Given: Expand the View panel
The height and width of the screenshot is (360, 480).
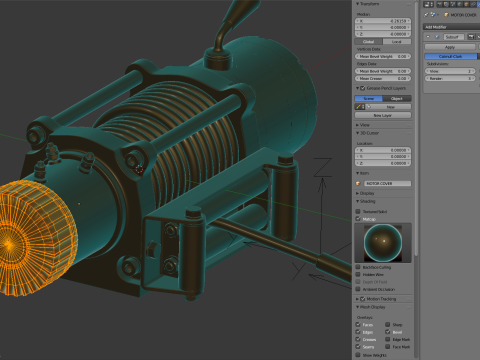Looking at the screenshot, I should (x=358, y=125).
